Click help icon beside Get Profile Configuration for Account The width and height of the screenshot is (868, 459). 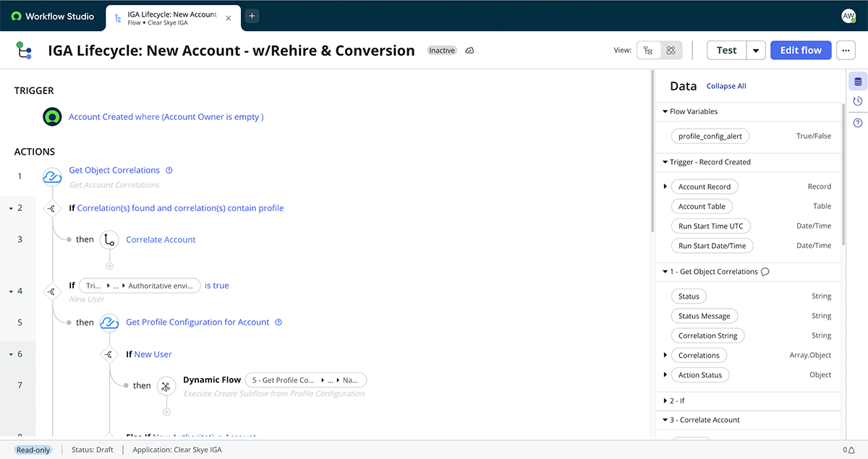[x=278, y=322]
